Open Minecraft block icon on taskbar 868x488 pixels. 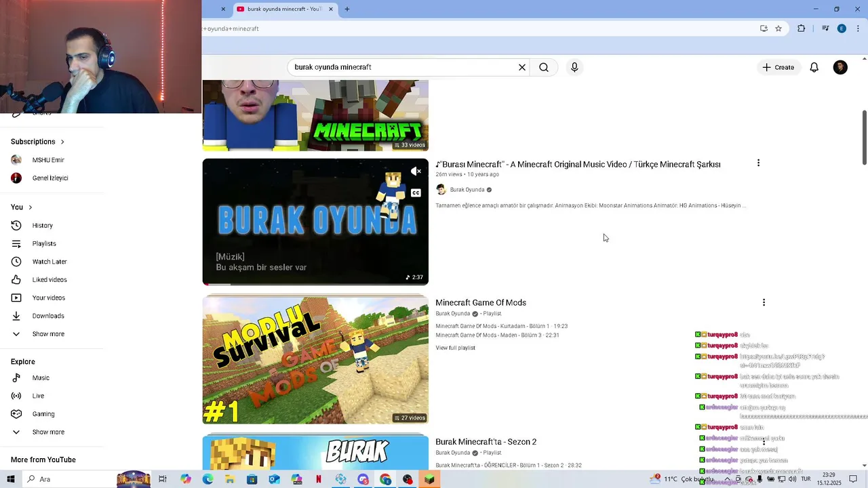429,479
